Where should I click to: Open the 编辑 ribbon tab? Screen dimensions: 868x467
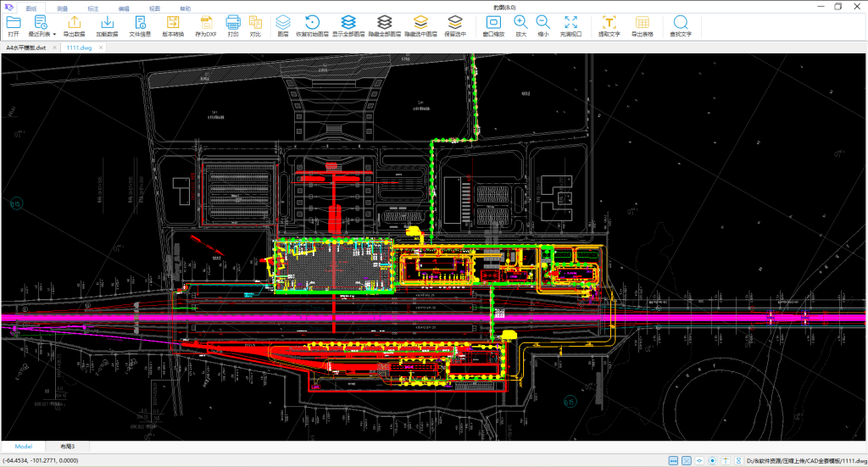(x=124, y=7)
